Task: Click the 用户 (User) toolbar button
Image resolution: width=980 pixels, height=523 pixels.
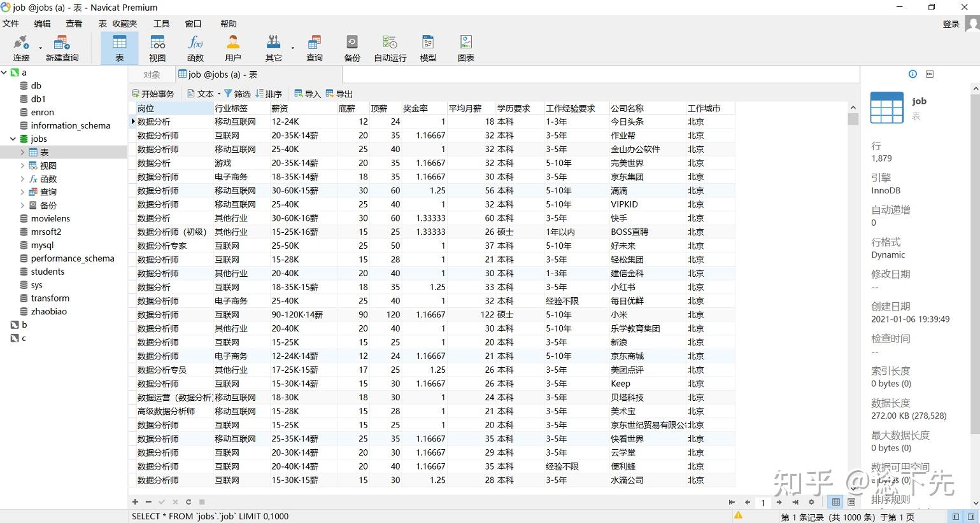Action: pos(233,48)
